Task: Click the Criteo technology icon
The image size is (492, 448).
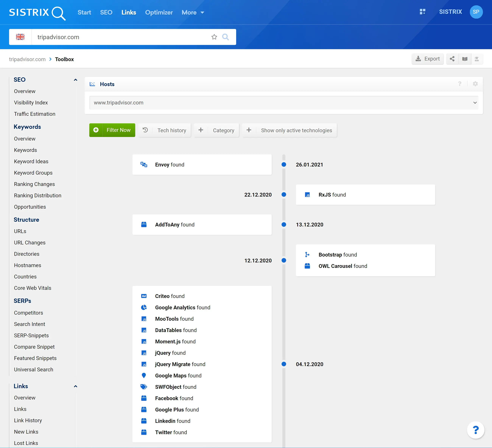Action: pyautogui.click(x=144, y=296)
